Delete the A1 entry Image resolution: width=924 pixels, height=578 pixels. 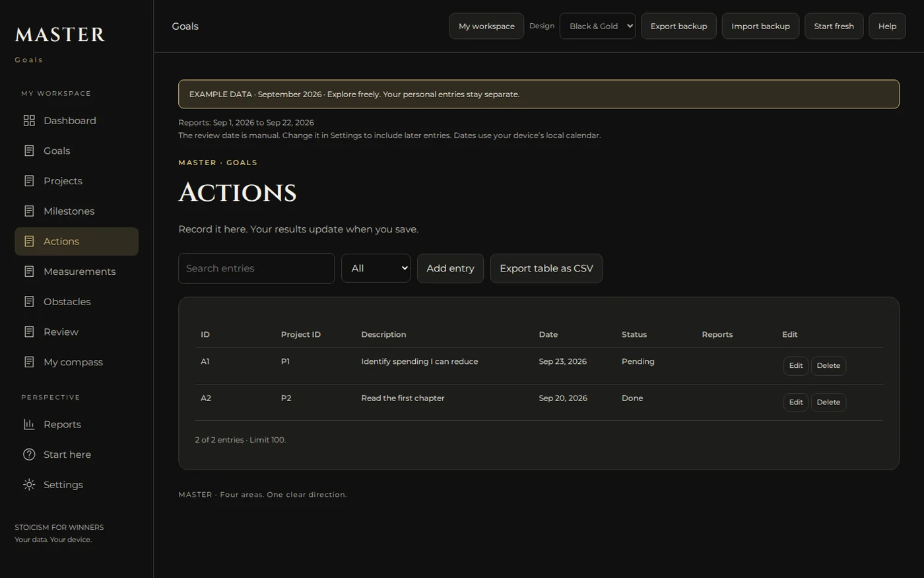pyautogui.click(x=828, y=366)
